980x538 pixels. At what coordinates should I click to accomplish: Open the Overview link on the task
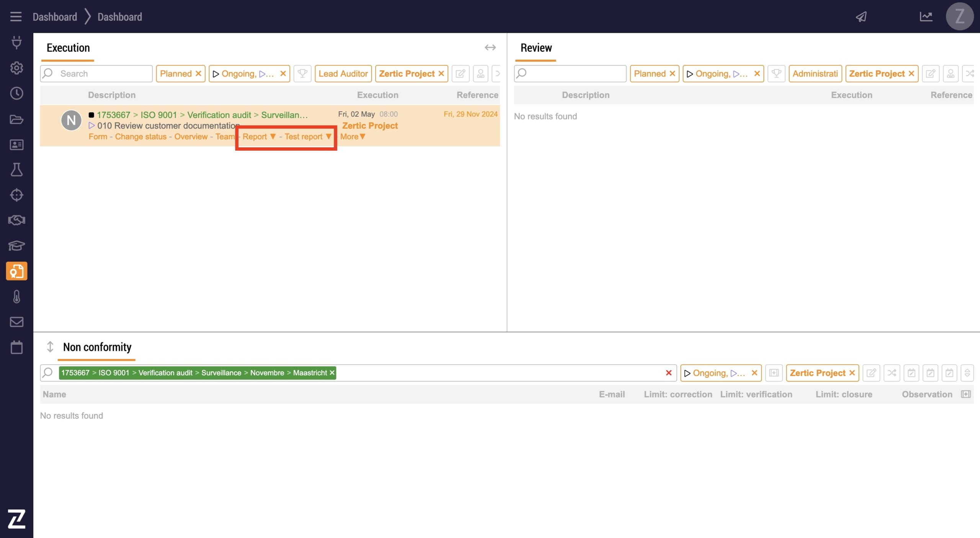[191, 137]
